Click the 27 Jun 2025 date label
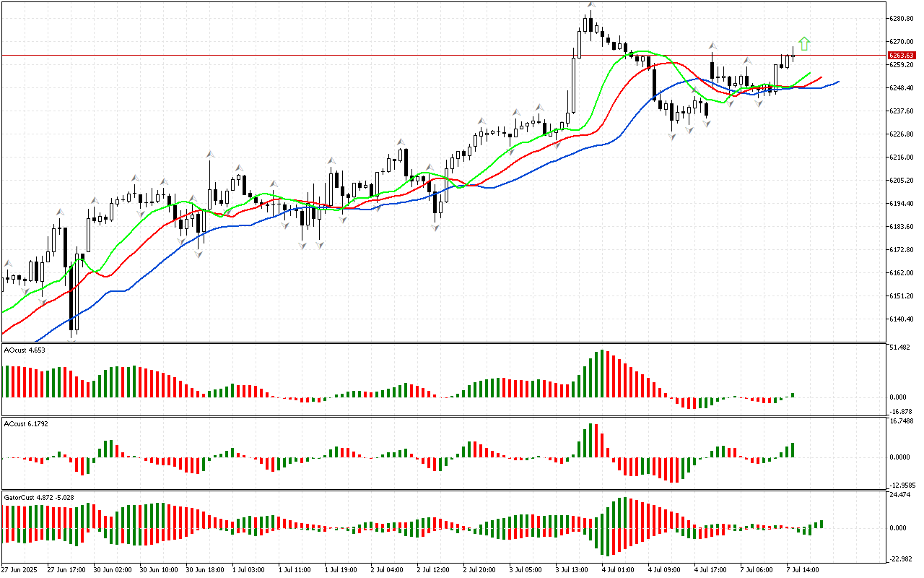924x578 pixels. (x=21, y=569)
